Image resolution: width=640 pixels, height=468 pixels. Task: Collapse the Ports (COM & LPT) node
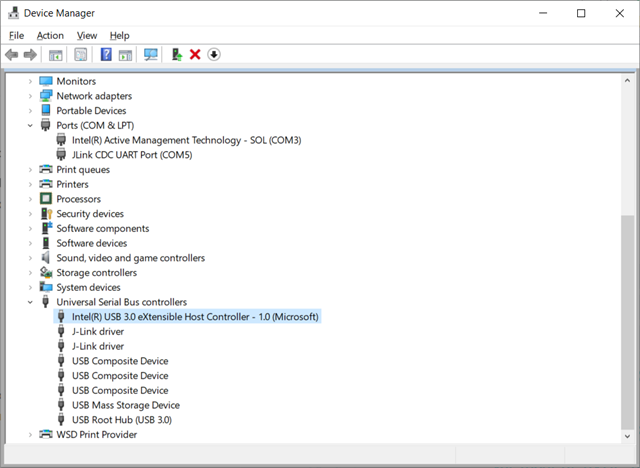point(30,125)
